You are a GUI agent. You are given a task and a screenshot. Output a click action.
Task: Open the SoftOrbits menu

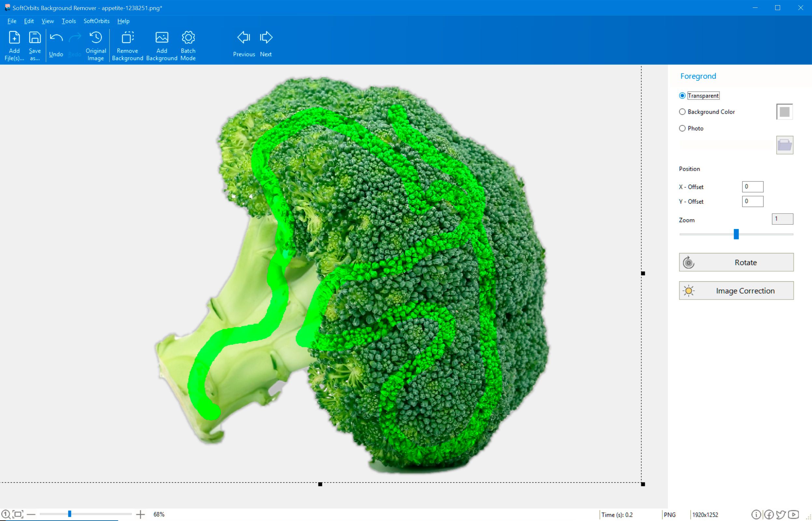pos(96,21)
